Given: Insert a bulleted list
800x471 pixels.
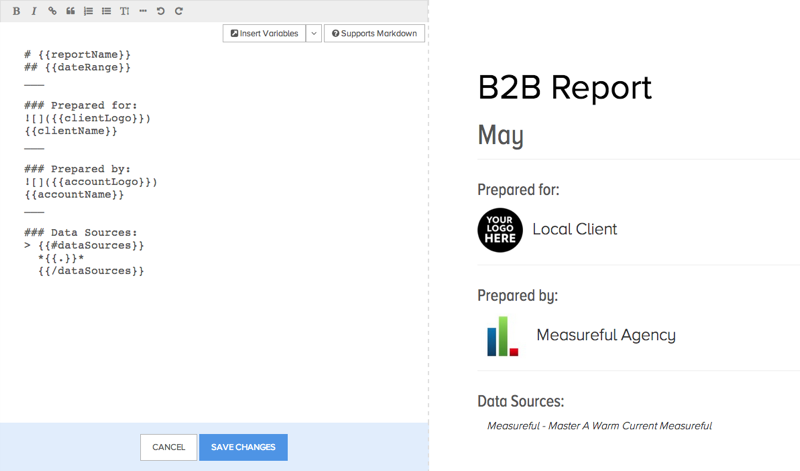Looking at the screenshot, I should coord(106,11).
